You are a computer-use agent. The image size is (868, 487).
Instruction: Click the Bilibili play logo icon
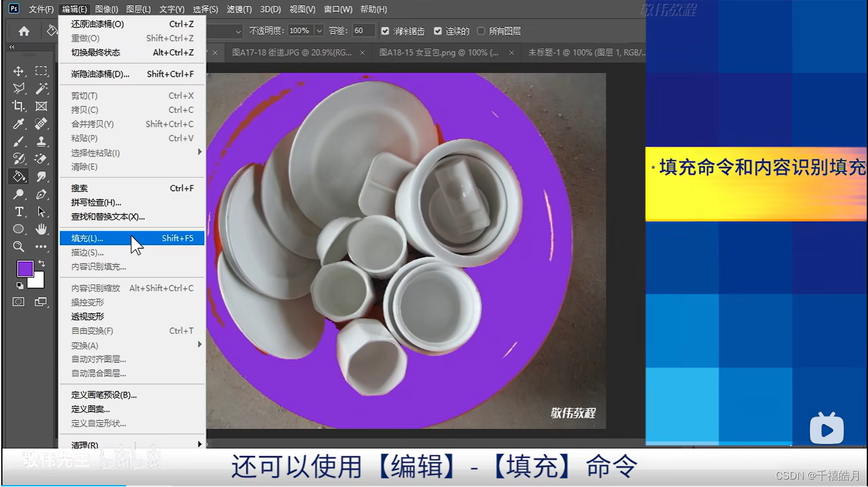click(x=827, y=428)
